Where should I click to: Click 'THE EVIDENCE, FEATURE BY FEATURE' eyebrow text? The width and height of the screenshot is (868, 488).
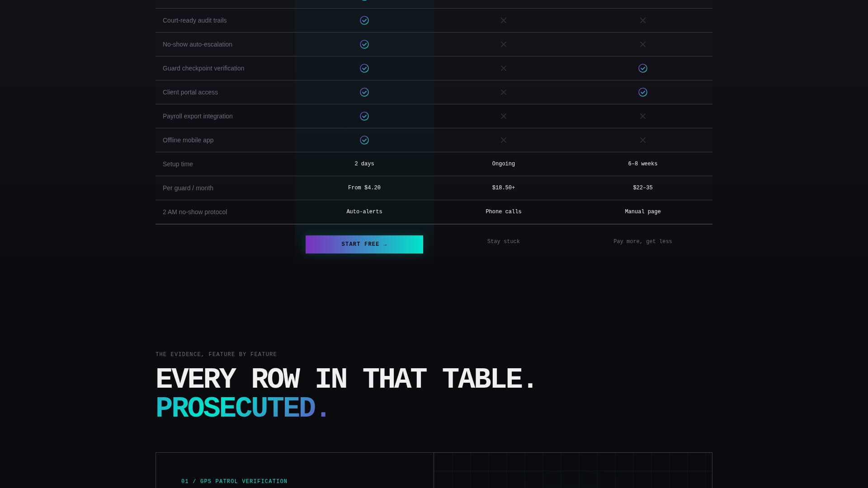pyautogui.click(x=216, y=355)
